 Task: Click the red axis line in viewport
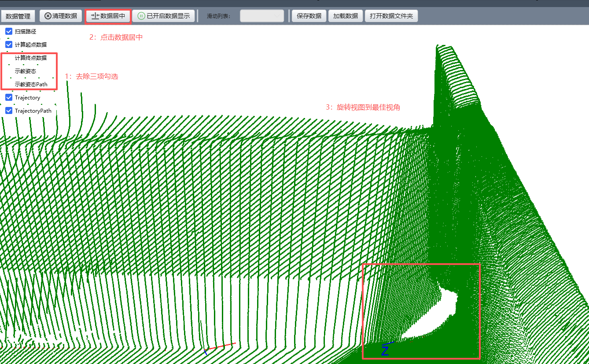222,346
